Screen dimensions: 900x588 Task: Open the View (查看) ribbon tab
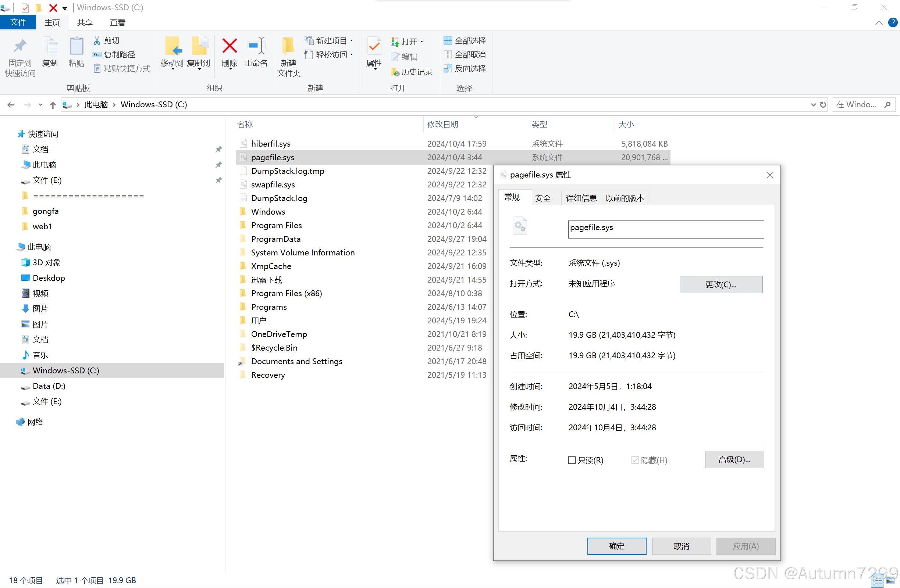click(117, 23)
